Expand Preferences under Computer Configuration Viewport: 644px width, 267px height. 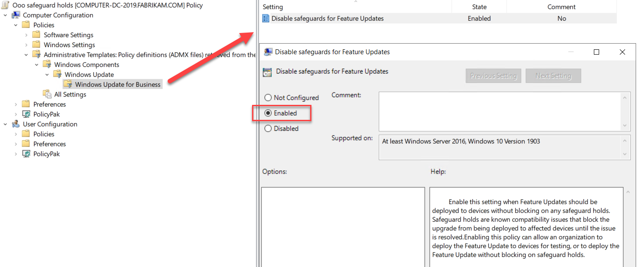(x=16, y=104)
